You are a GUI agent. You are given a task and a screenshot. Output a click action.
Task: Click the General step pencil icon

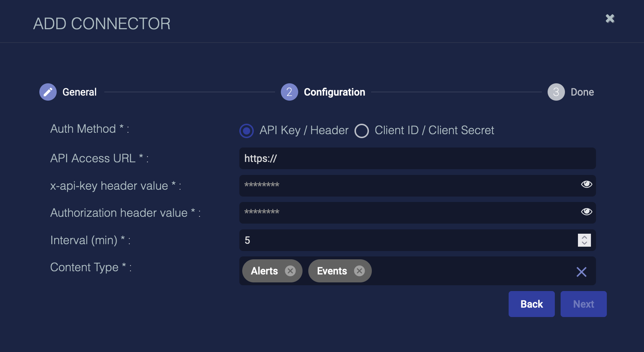point(48,92)
